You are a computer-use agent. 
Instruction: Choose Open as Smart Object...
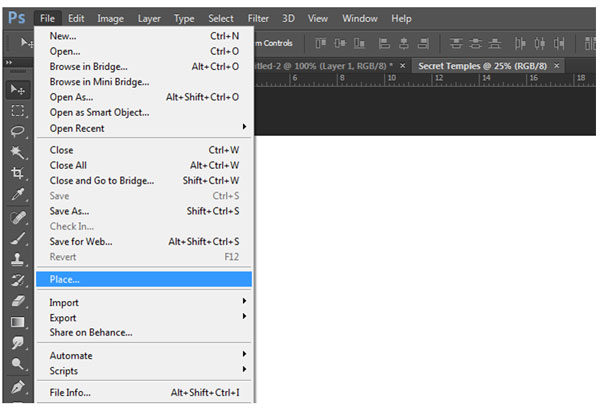click(144, 113)
